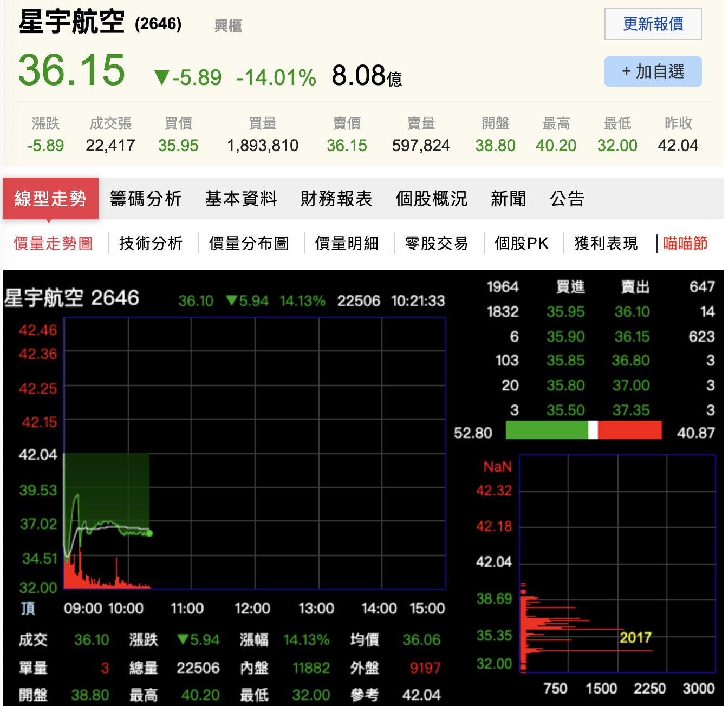Viewport: 728px width, 706px height.
Task: Click the 頂 label below chart axis
Action: coord(28,609)
